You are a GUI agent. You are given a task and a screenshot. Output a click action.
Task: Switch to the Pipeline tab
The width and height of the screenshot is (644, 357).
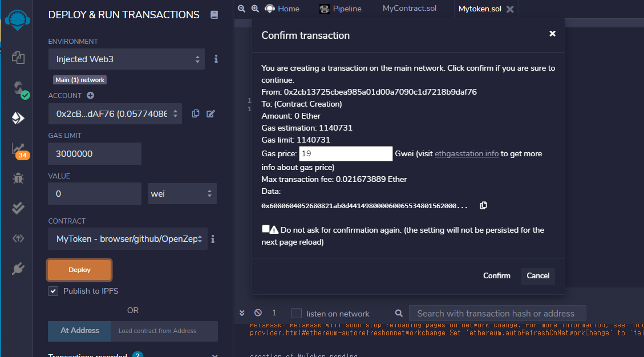pyautogui.click(x=341, y=9)
